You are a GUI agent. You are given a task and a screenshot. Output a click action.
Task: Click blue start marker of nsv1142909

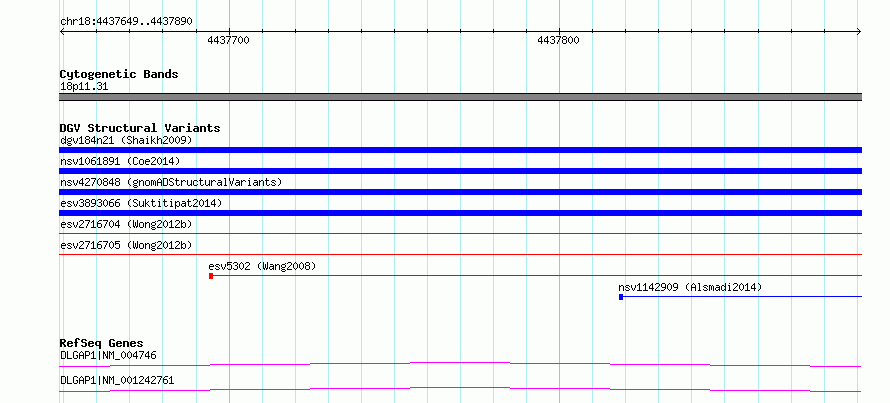point(621,297)
